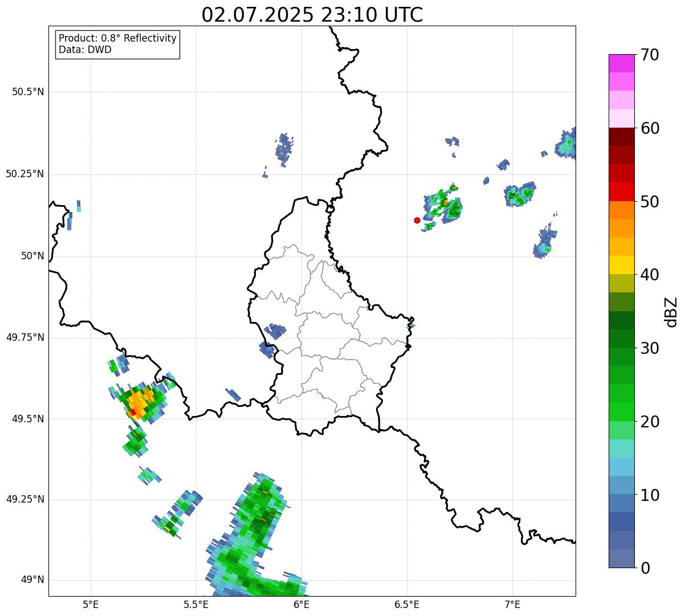Click the colorbar tick label 0
The height and width of the screenshot is (616, 685).
[645, 568]
